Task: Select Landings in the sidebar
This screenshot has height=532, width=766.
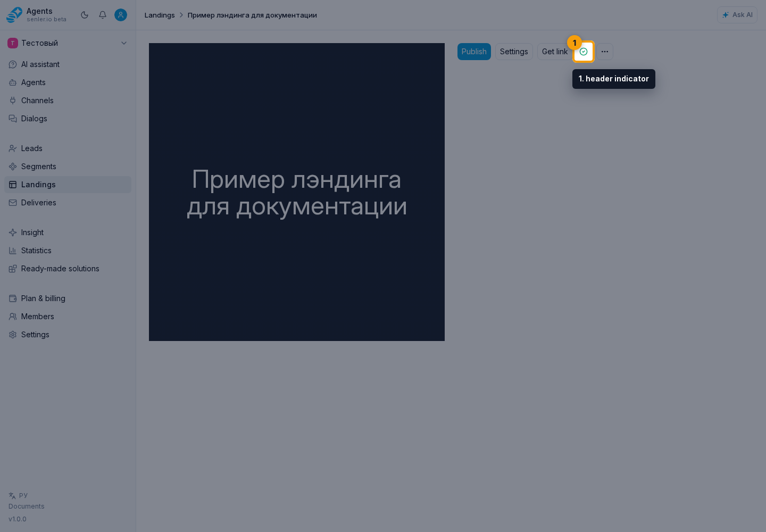Action: [x=68, y=185]
